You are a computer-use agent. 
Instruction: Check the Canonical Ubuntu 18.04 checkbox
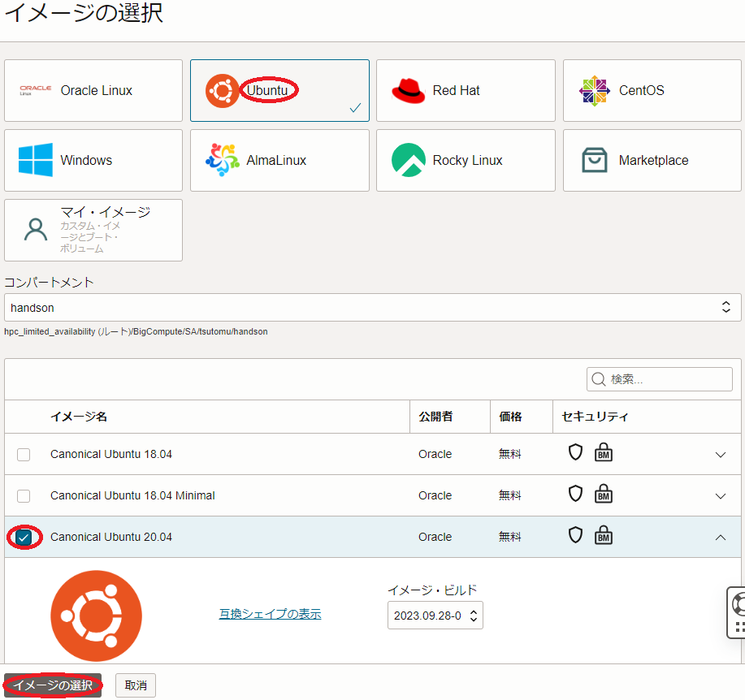tap(24, 454)
